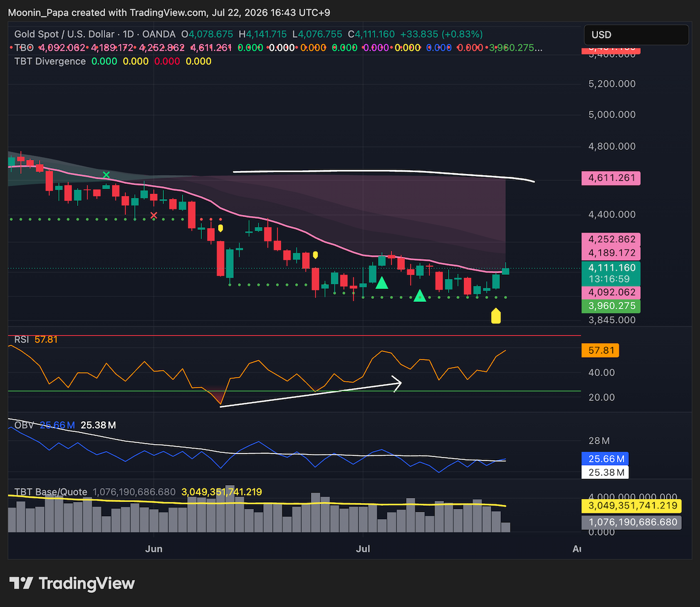Screen dimensions: 700x607
Task: Select the TBT Divergence indicator legend
Action: 50,61
